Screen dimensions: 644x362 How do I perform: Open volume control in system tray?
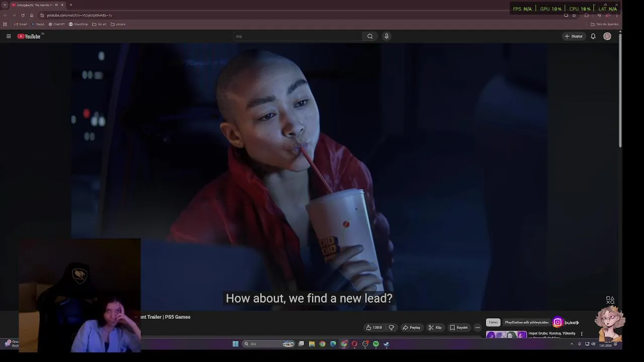pyautogui.click(x=593, y=344)
